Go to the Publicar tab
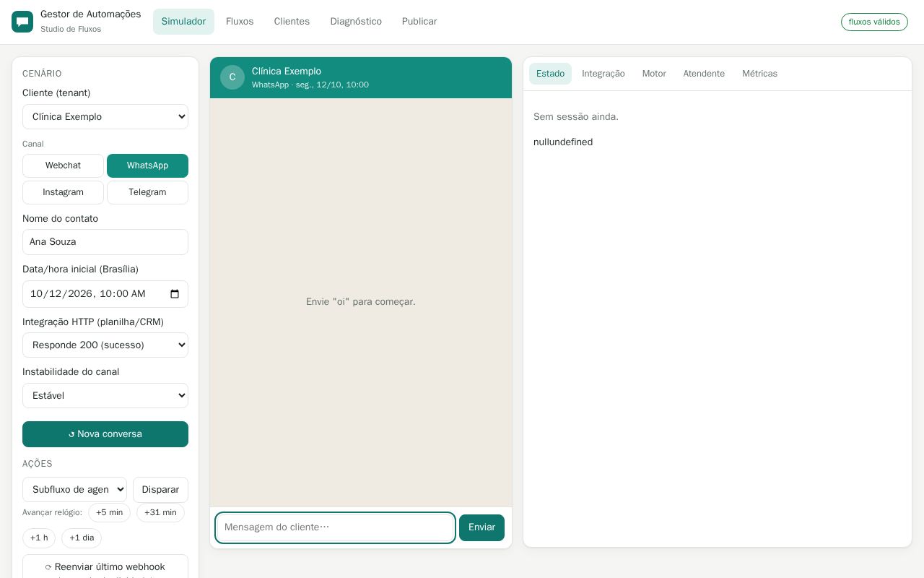This screenshot has height=578, width=924. (x=419, y=22)
